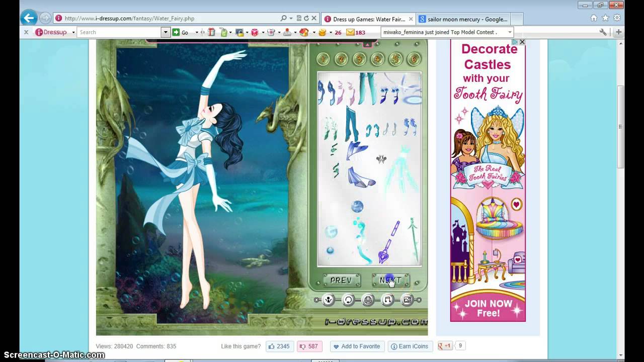Click the toolbar Search box
Viewport: 644px width, 362px height.
click(119, 32)
